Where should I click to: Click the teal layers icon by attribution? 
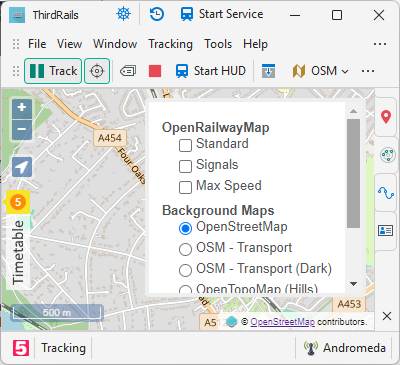231,322
